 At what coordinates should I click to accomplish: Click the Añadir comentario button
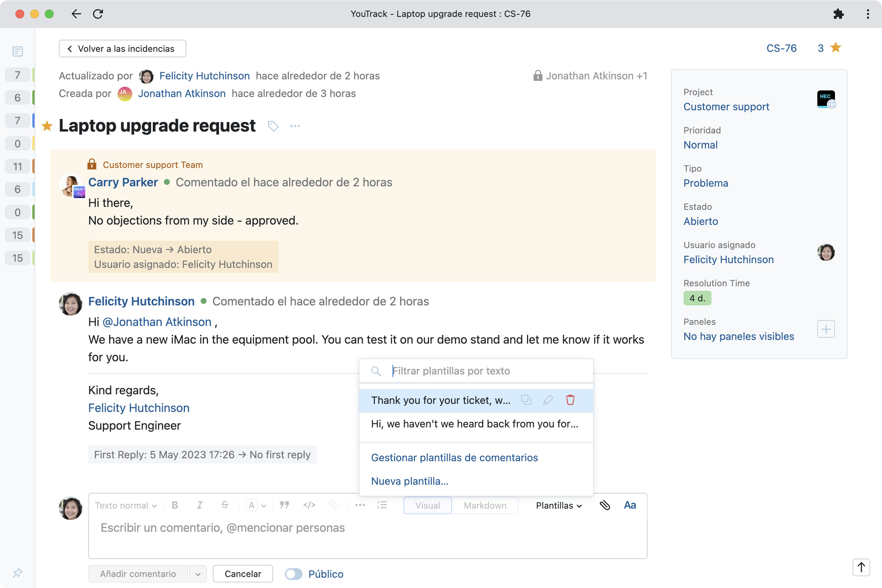[137, 574]
